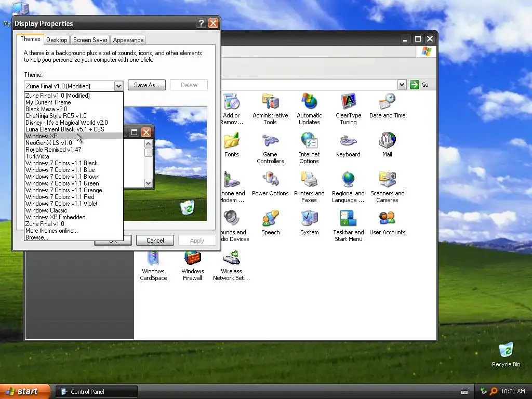Select Windows 7 Colors v1.1 Brown
This screenshot has width=532, height=399.
74,177
